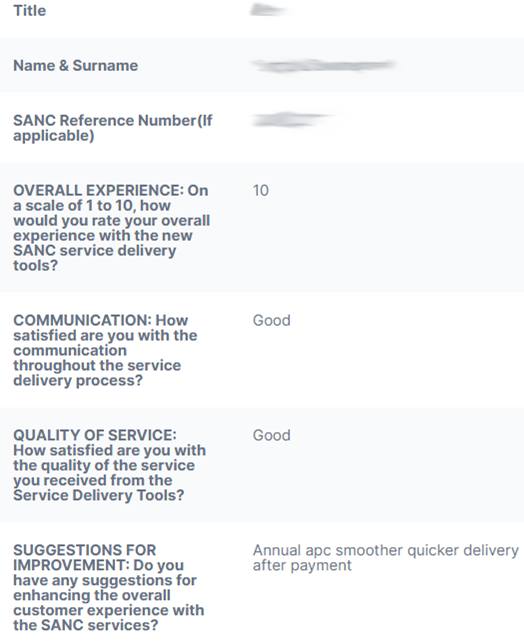This screenshot has height=641, width=524.
Task: Select the Good answer for QUALITY OF SERVICE
Action: [x=272, y=435]
